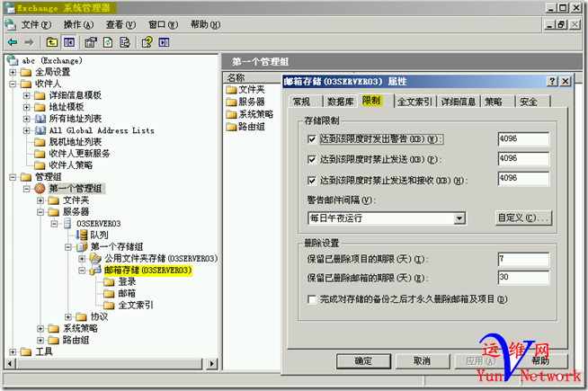The image size is (588, 391).
Task: Uncheck 达到该限度时禁止发送和接收 checkbox
Action: (311, 181)
